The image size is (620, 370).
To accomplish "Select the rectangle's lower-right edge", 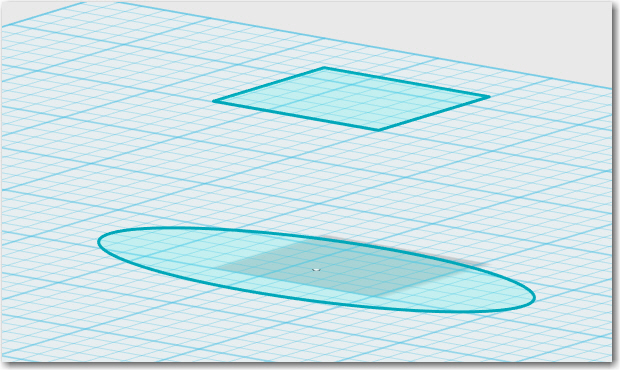I will pos(434,113).
